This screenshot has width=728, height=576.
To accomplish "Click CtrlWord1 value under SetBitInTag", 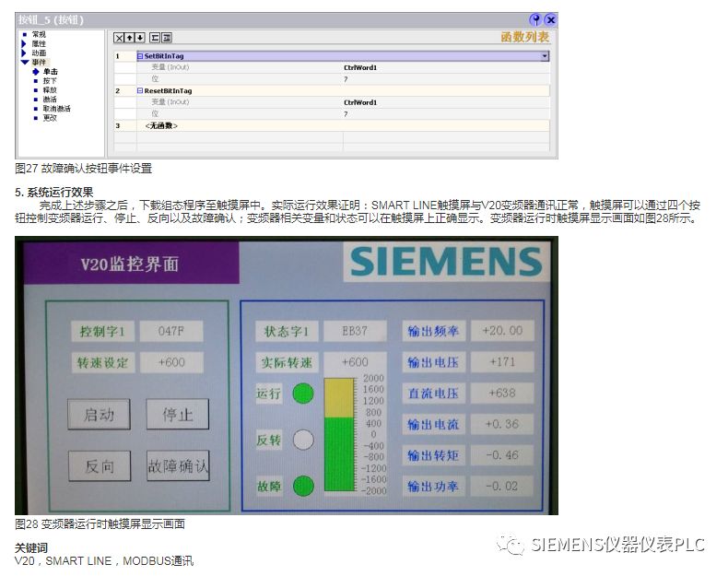I will point(360,68).
